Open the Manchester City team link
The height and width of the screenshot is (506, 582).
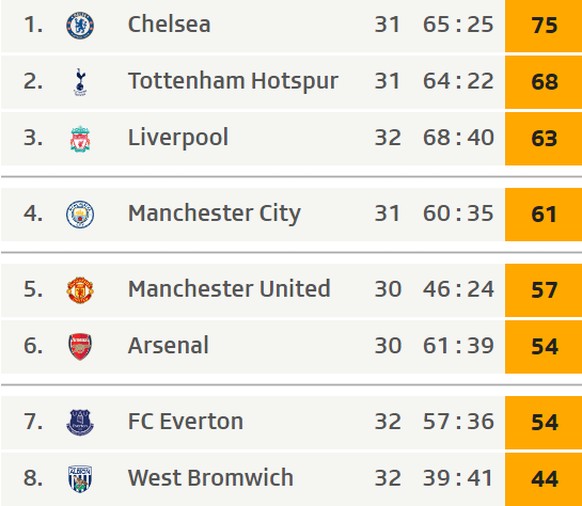coord(214,213)
